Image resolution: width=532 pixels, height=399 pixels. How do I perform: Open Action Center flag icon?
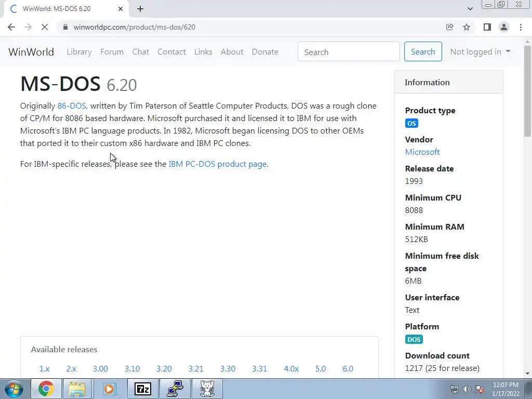point(480,389)
